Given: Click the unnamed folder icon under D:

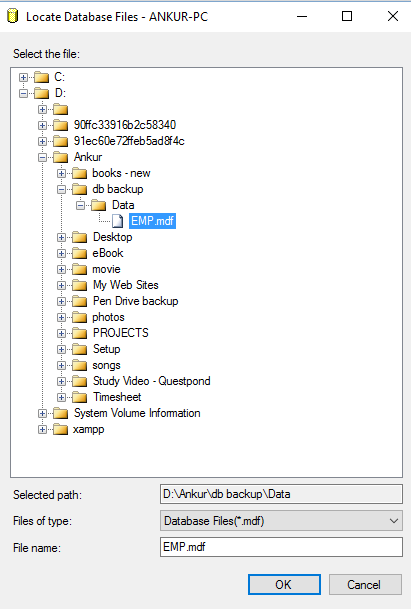Looking at the screenshot, I should coord(61,110).
